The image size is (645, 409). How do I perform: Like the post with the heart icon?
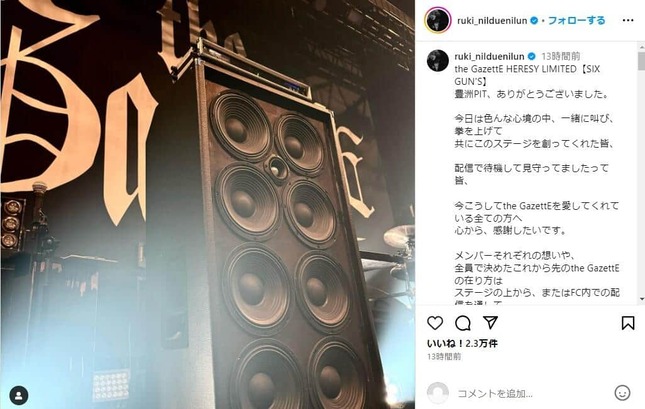[x=435, y=323]
